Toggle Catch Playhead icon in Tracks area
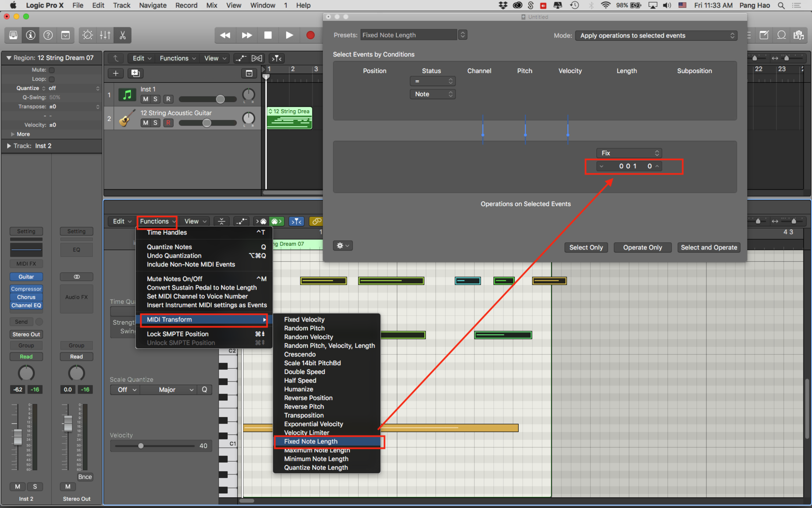This screenshot has height=508, width=812. 277,58
